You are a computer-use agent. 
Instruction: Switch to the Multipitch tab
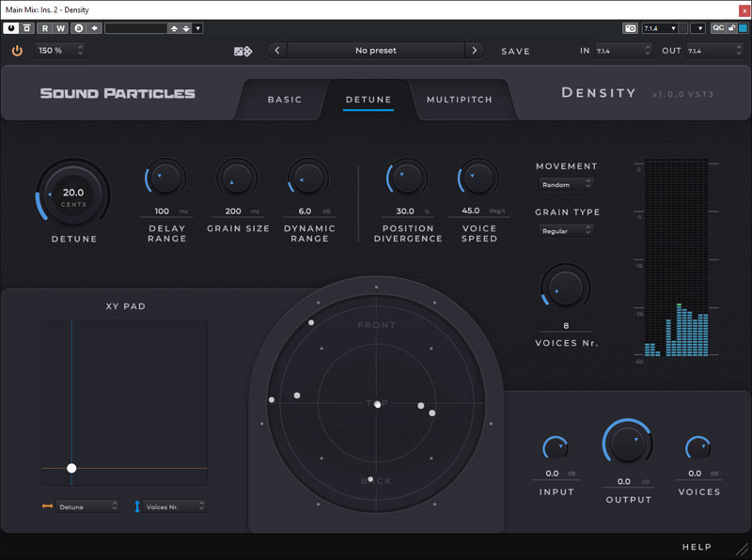click(459, 100)
